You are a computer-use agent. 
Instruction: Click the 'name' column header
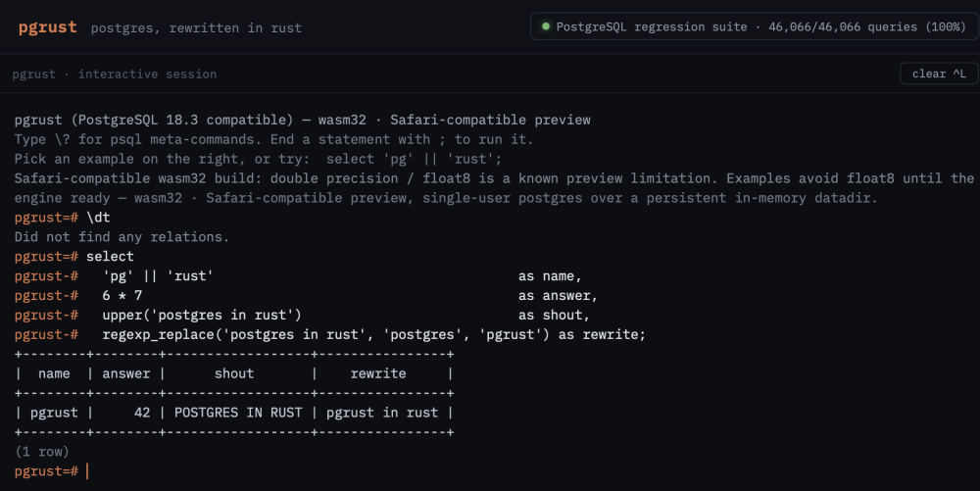[54, 373]
